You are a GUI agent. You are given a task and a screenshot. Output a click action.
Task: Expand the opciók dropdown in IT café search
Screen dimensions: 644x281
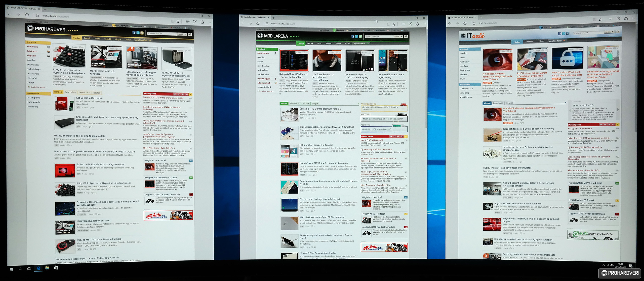[x=610, y=32]
